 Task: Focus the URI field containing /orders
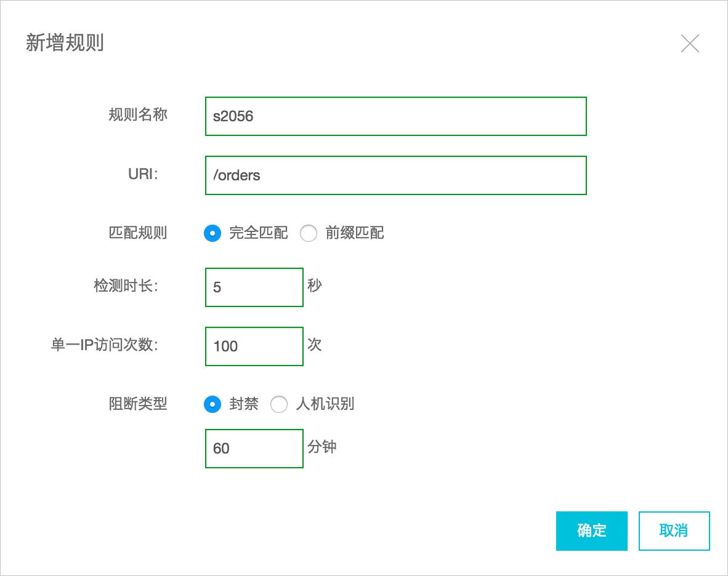tap(395, 175)
